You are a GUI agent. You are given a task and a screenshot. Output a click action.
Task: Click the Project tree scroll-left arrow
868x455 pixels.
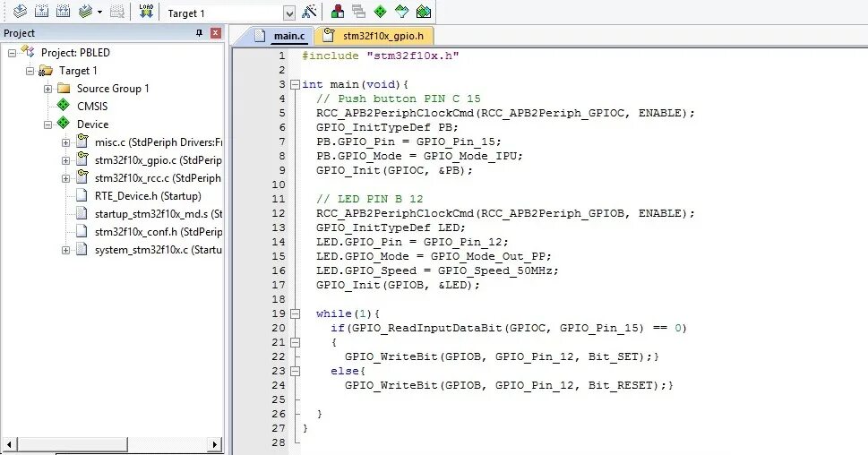click(x=8, y=444)
